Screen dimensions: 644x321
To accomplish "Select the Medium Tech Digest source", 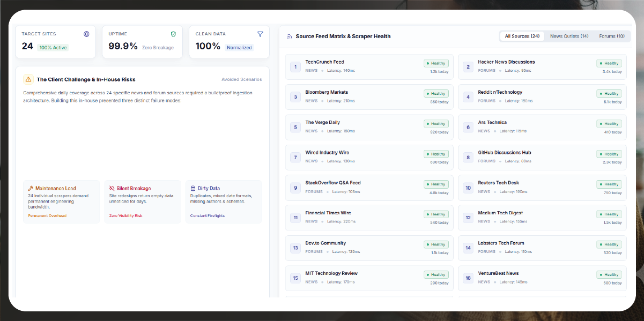I will (542, 218).
